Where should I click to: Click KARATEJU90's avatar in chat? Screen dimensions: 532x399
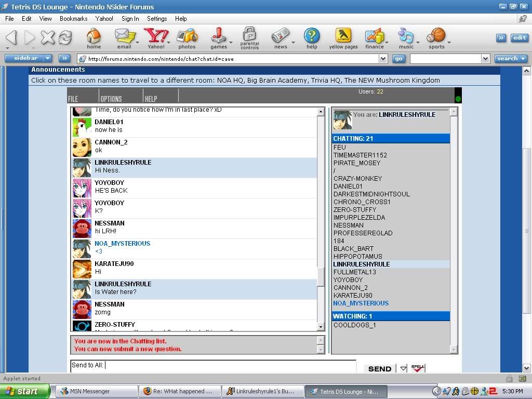(82, 269)
